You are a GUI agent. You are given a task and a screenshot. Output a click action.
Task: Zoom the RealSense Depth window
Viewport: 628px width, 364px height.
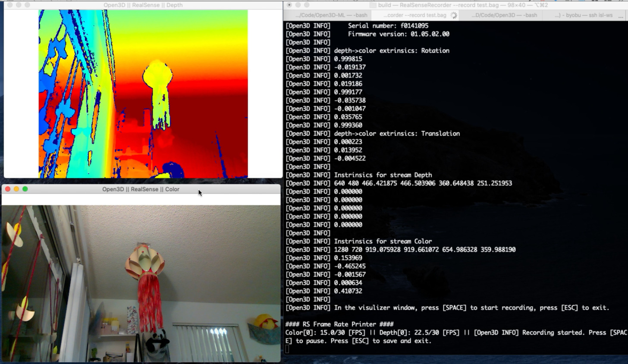(27, 5)
